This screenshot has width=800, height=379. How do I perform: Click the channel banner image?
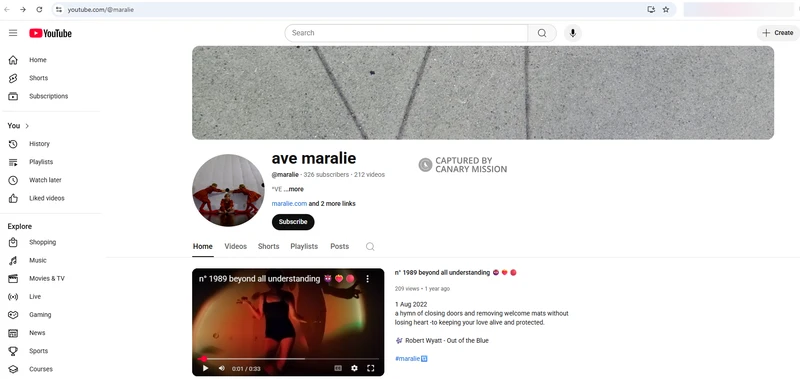(x=483, y=93)
